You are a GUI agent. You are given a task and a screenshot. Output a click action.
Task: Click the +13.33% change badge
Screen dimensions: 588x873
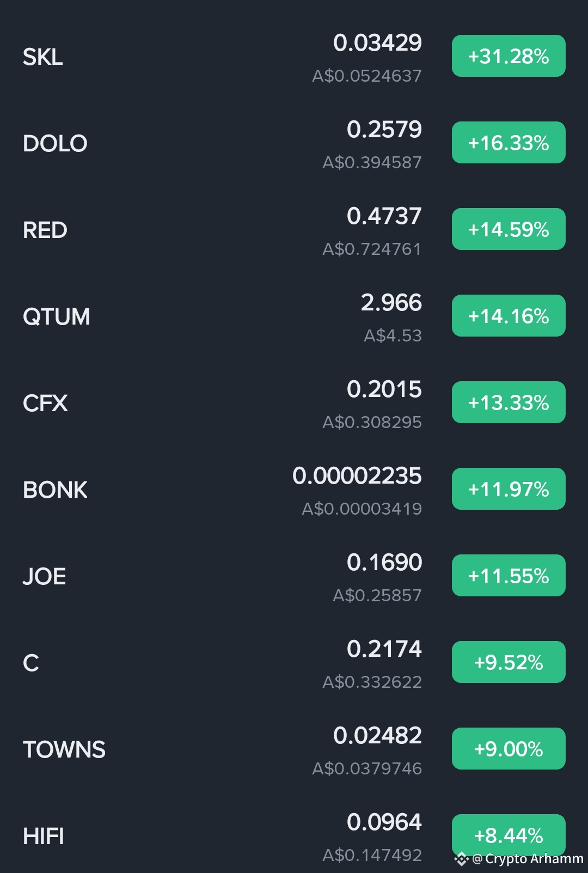pos(509,402)
